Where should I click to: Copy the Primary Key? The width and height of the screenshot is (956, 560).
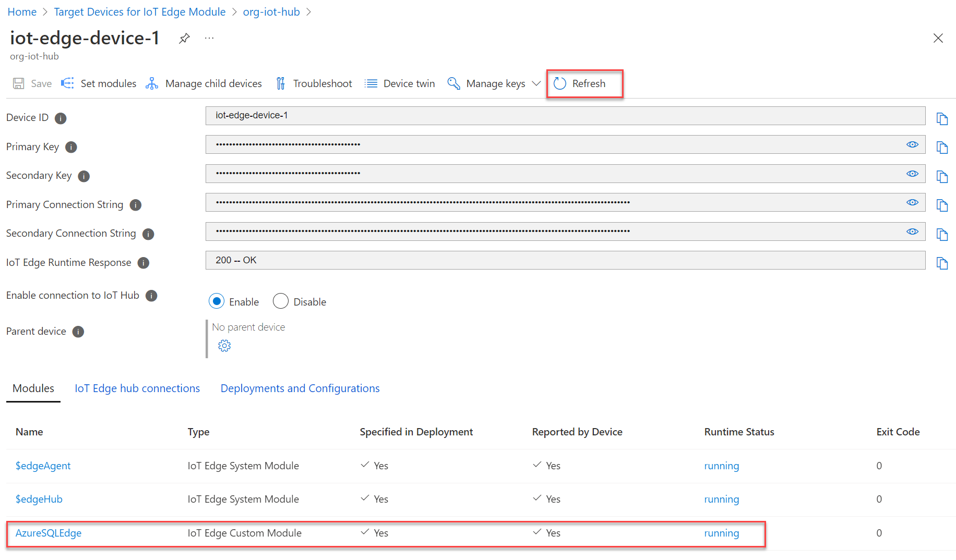point(942,148)
